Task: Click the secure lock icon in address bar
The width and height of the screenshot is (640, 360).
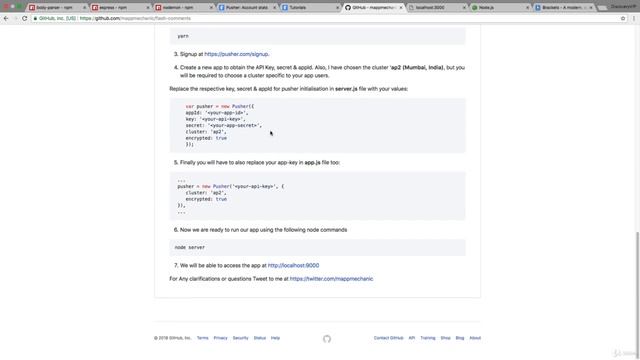Action: (x=35, y=18)
